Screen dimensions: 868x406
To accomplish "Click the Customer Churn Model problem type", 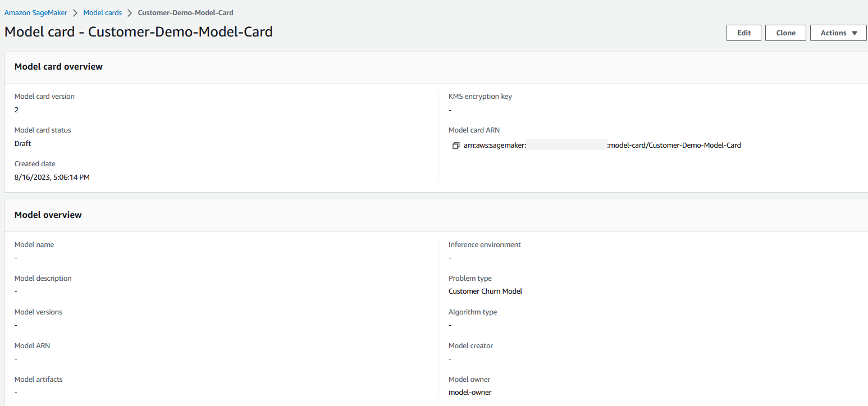I will [485, 291].
